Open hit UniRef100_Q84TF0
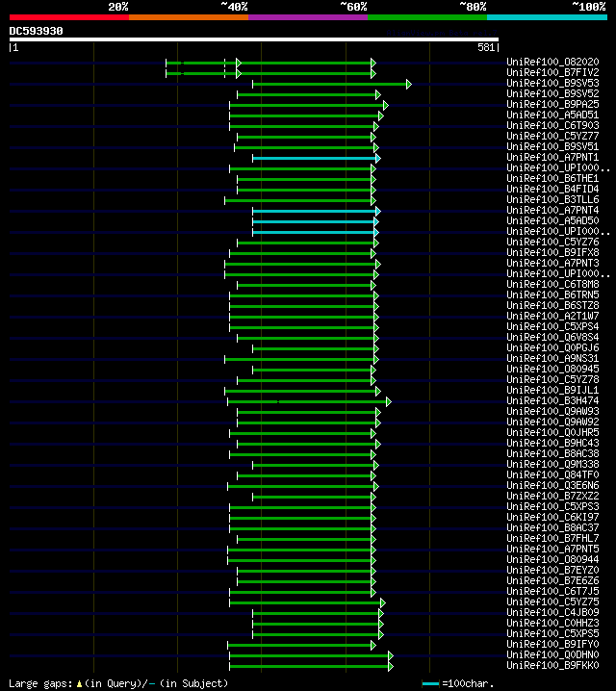 tap(552, 474)
